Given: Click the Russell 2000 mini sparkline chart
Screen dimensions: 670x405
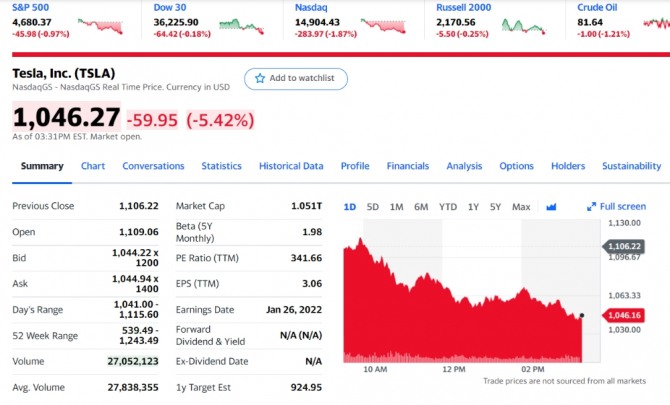Looking at the screenshot, I should coord(523,25).
